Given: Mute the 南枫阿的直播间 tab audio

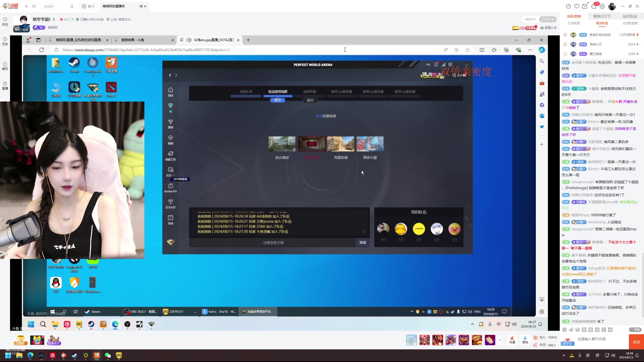Looking at the screenshot, I should (141, 6).
